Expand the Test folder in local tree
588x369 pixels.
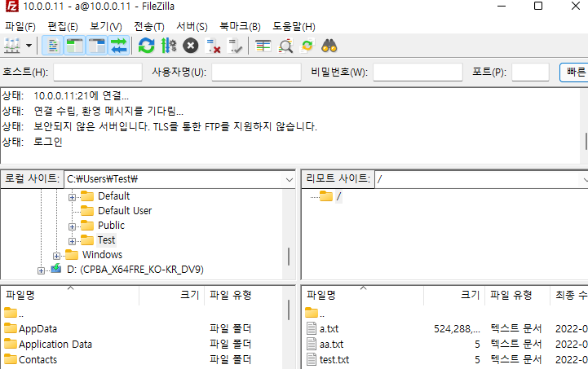click(72, 241)
